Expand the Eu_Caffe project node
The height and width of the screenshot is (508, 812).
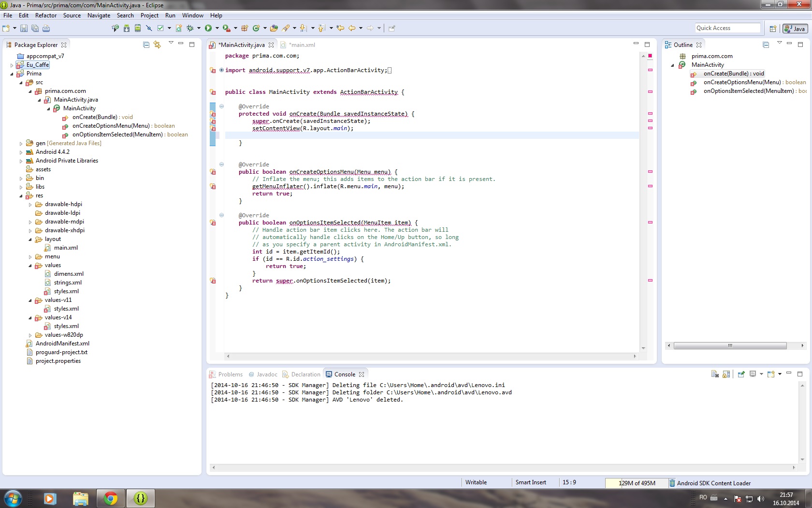click(x=12, y=65)
